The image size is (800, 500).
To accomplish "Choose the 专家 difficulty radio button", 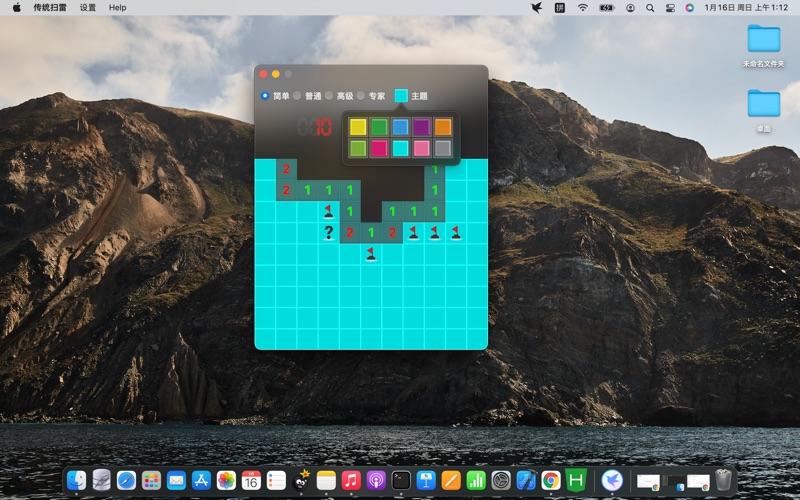I will 361,96.
